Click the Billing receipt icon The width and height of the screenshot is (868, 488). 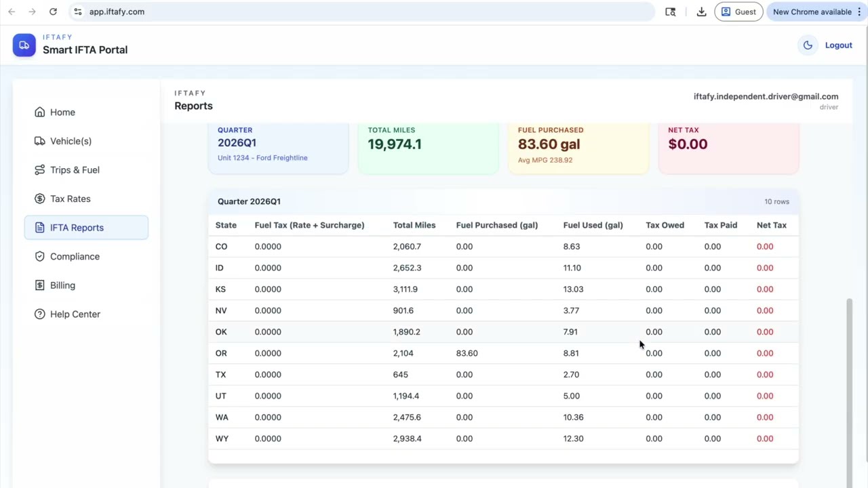[39, 285]
